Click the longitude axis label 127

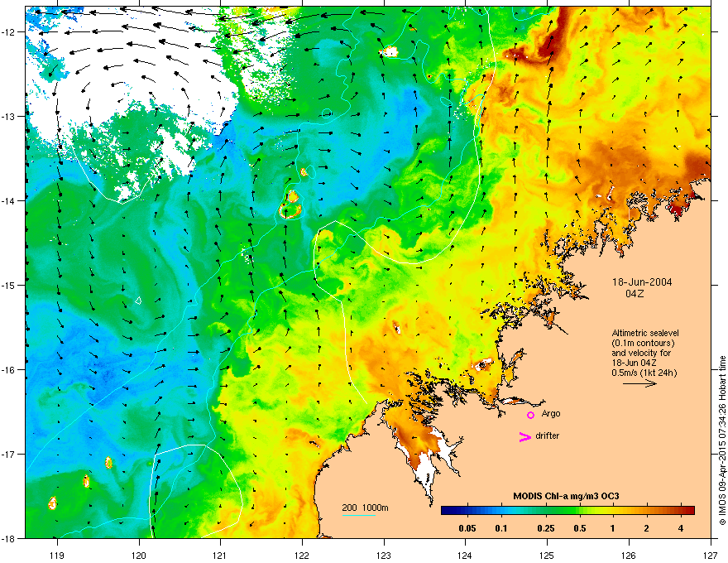coord(711,555)
